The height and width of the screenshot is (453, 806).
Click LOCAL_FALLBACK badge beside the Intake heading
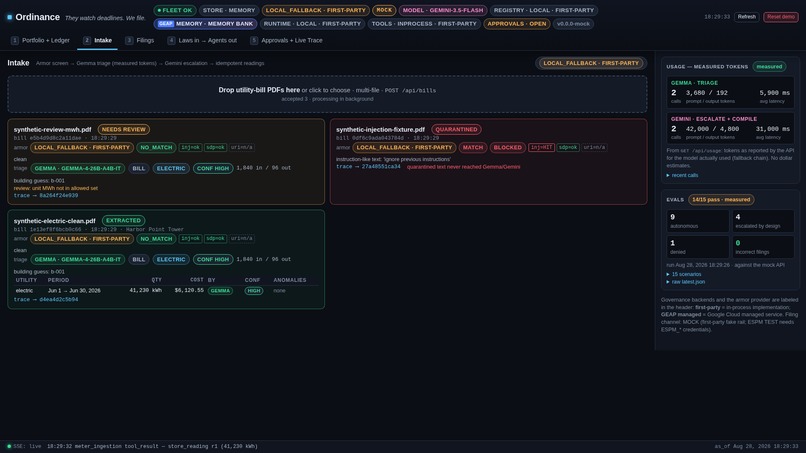[x=591, y=63]
